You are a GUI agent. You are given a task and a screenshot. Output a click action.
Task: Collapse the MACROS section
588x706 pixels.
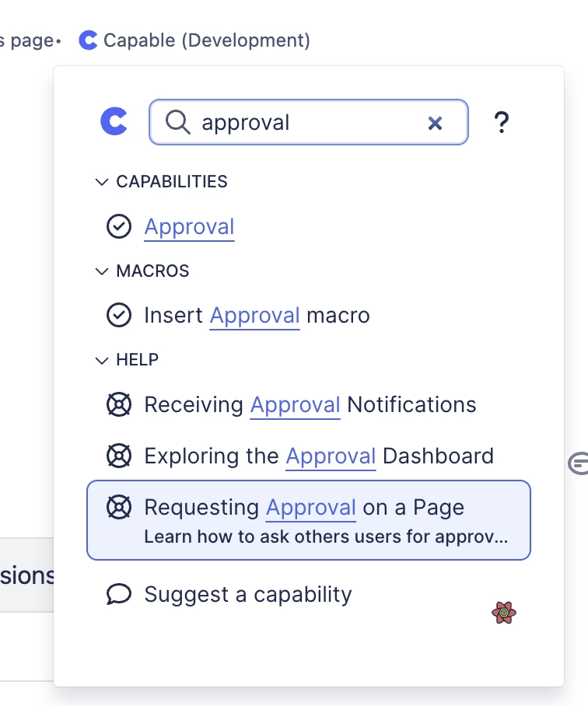point(101,271)
